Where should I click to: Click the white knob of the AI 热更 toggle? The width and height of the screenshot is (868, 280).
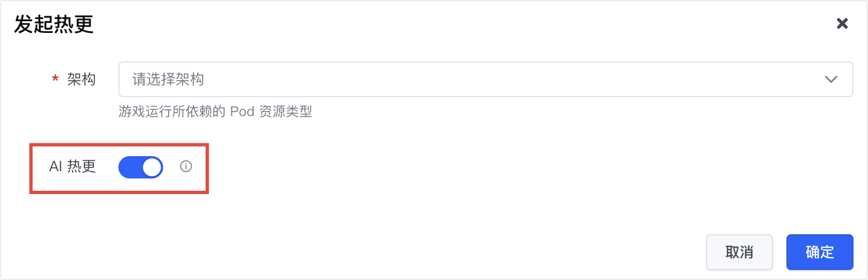coord(152,167)
